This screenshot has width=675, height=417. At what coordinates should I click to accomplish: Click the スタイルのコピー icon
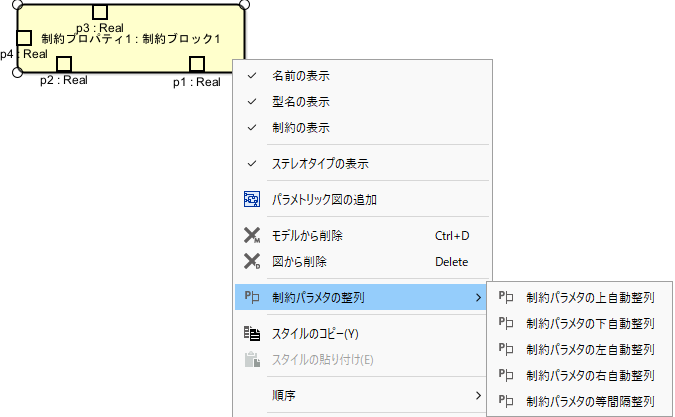point(252,334)
